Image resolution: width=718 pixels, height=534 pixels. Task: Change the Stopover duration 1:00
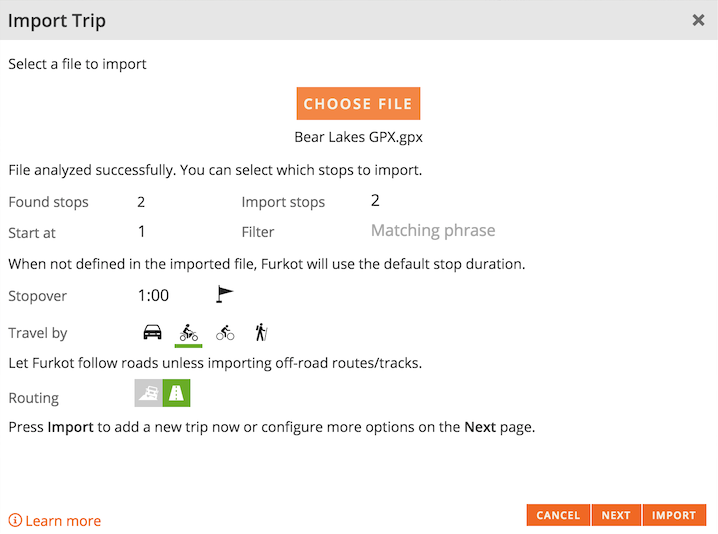[x=154, y=295]
